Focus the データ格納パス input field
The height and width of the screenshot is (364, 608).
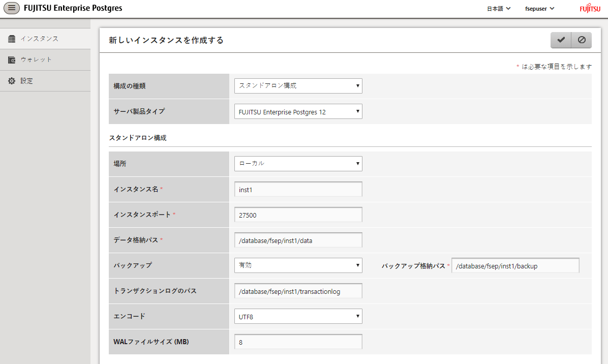(x=298, y=240)
